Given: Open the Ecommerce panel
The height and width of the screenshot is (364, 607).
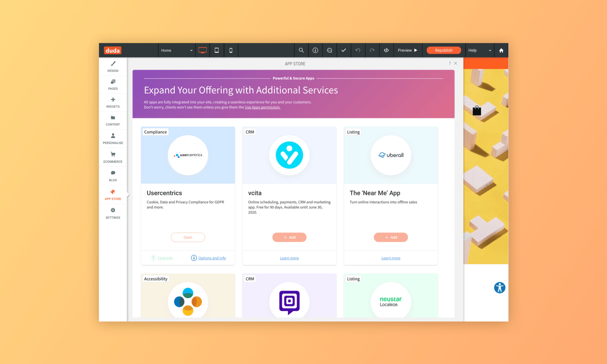Looking at the screenshot, I should tap(113, 158).
